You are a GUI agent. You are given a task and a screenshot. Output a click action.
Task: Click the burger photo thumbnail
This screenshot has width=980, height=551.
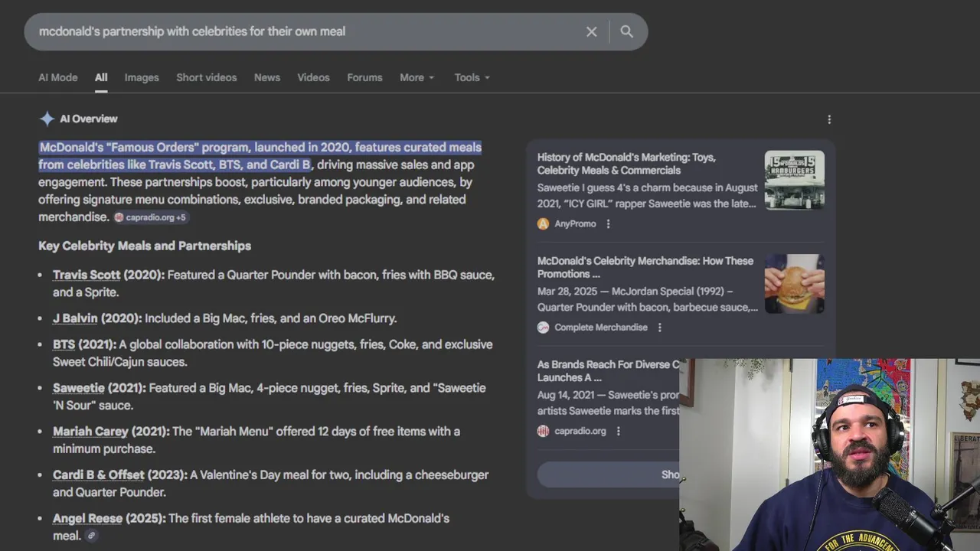(795, 284)
